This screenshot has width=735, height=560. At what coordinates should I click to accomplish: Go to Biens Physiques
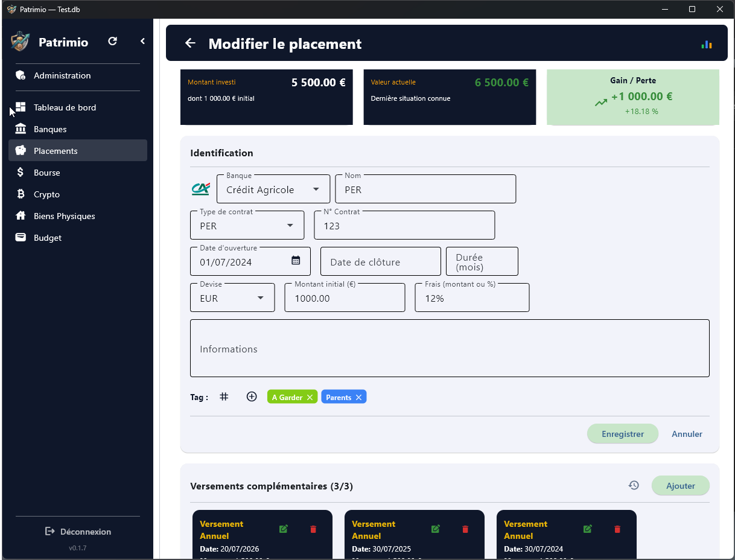(x=78, y=216)
